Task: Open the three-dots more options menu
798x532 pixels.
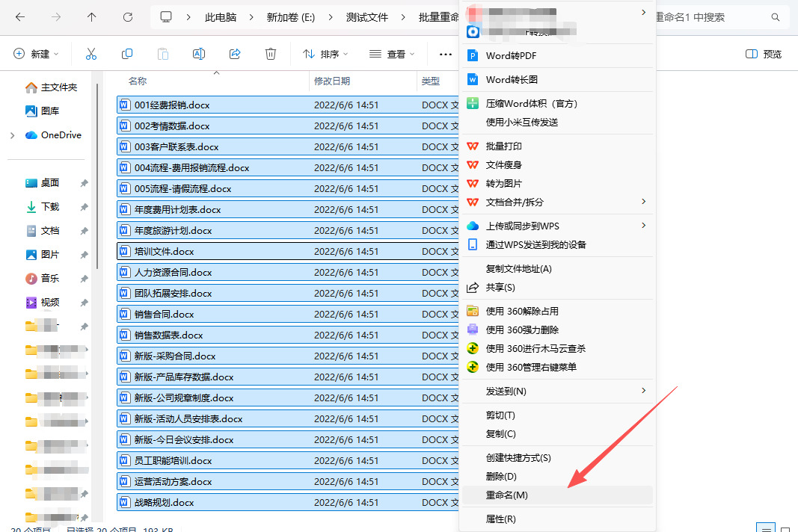Action: [x=445, y=54]
